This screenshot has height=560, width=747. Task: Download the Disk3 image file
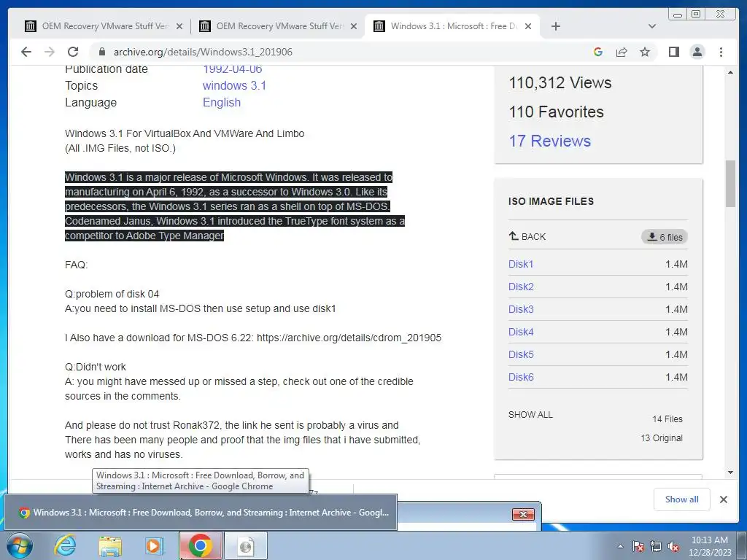tap(521, 309)
